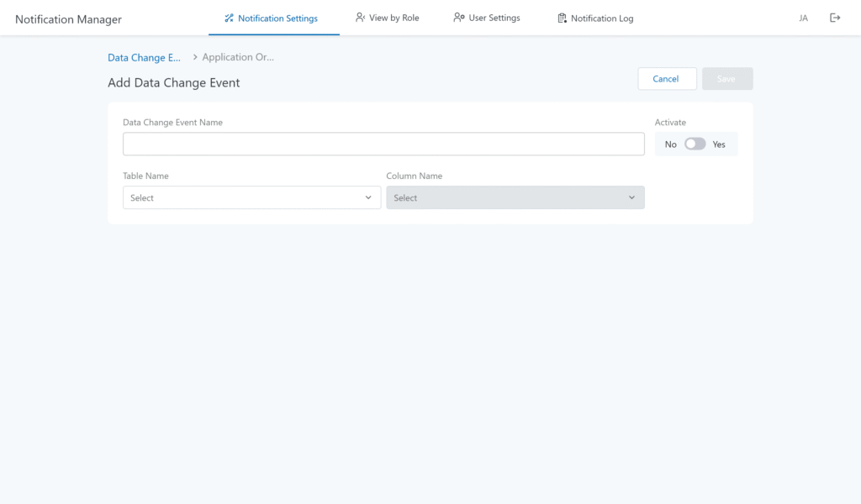Click the Notification Settings tab icon
Viewport: 861px width, 504px height.
229,18
